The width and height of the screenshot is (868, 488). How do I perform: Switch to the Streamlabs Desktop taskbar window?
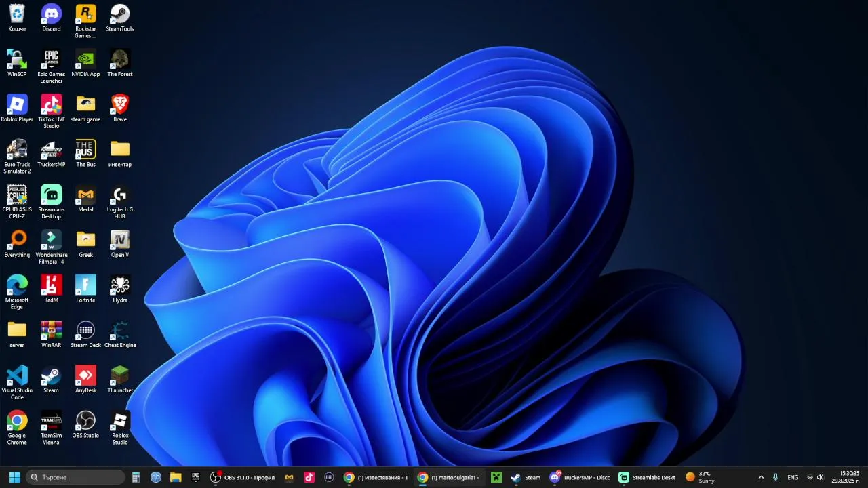[x=648, y=477]
